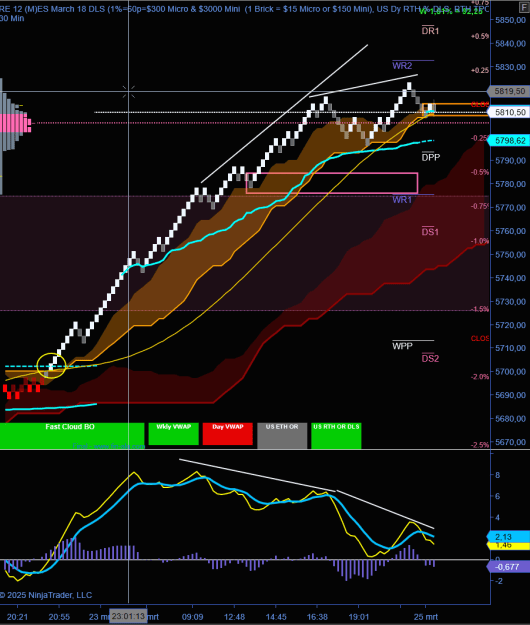This screenshot has width=530, height=625.
Task: Click the gray US ETH OR status box
Action: [x=282, y=436]
